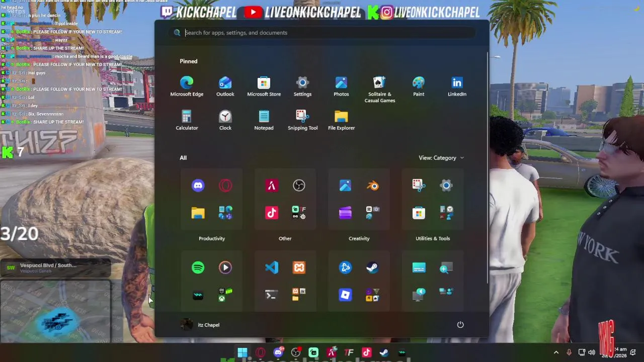Open the itz Chapel user account menu
Image resolution: width=644 pixels, height=362 pixels.
coord(200,325)
